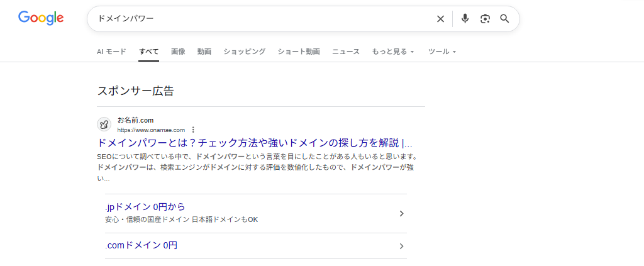Switch to the AI モード tab
Screen dimensions: 644x266
[x=111, y=52]
